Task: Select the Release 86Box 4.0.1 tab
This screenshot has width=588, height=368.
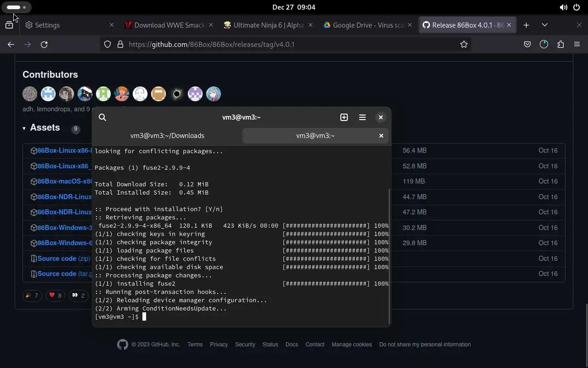Action: pyautogui.click(x=468, y=25)
